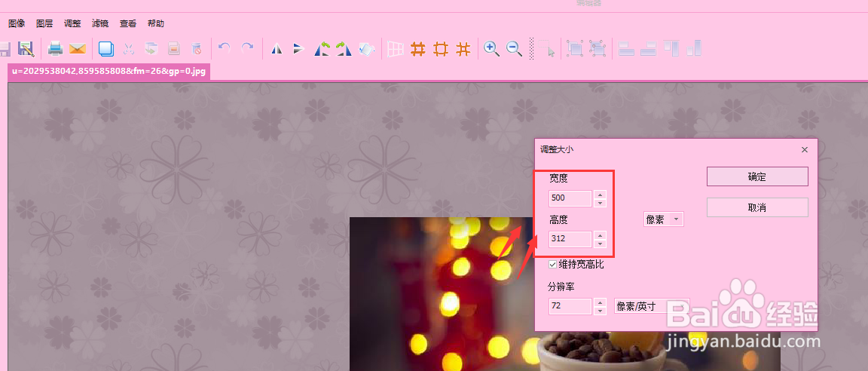Click the Paste icon next to scissors
Screen dimensions: 868x371
[x=151, y=49]
